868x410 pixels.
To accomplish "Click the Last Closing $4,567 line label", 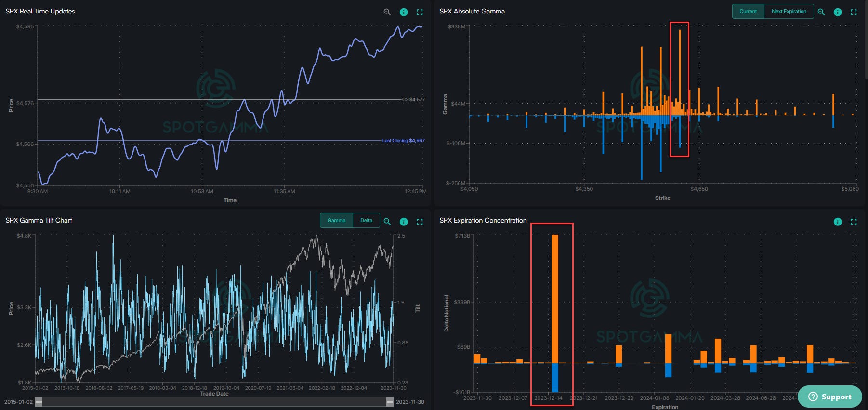I will (x=403, y=141).
